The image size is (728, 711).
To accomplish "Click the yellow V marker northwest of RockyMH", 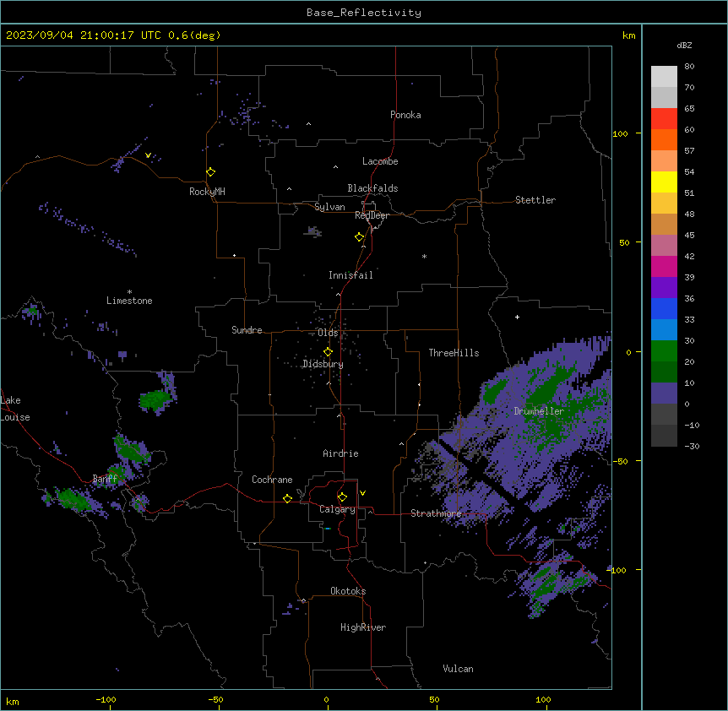I will [x=148, y=155].
